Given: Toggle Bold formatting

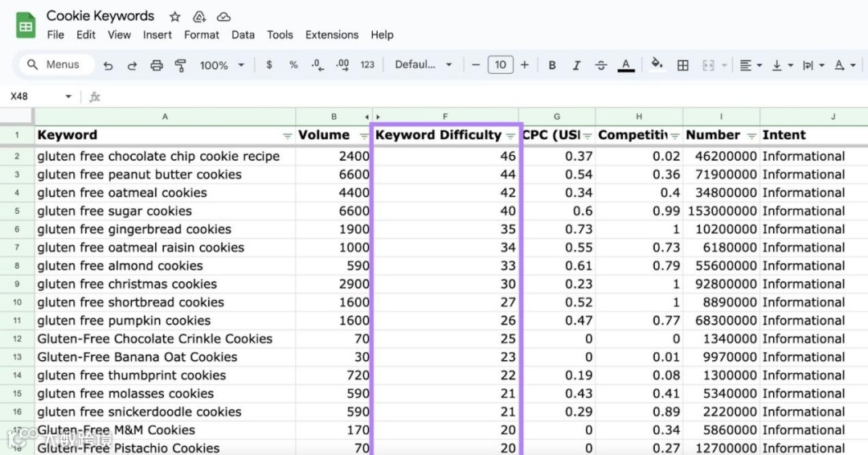Looking at the screenshot, I should [x=552, y=65].
